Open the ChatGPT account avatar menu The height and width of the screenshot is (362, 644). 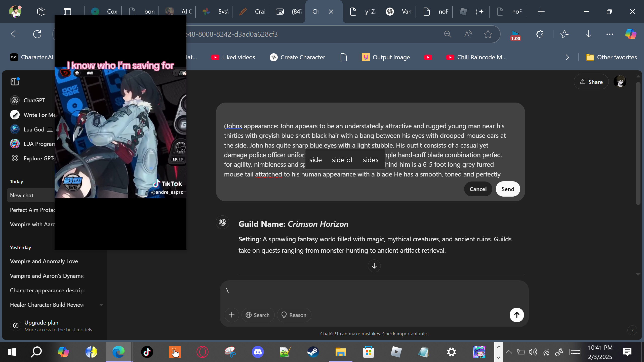pyautogui.click(x=620, y=81)
